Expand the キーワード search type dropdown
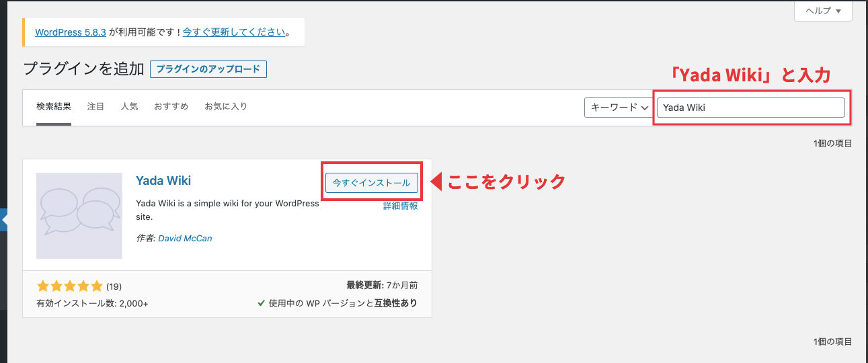The width and height of the screenshot is (868, 363). [619, 108]
